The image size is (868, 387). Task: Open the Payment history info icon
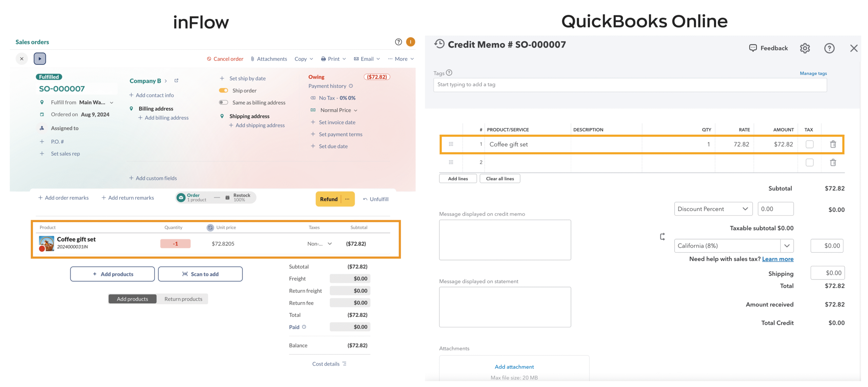(x=351, y=86)
